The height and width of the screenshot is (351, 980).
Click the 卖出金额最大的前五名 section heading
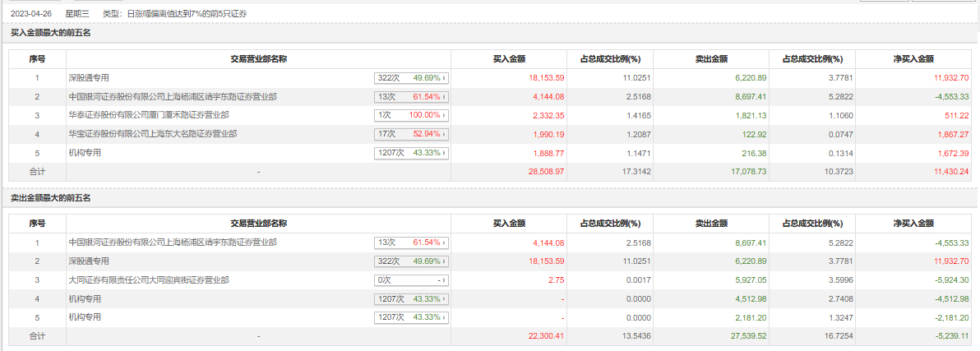(x=50, y=198)
